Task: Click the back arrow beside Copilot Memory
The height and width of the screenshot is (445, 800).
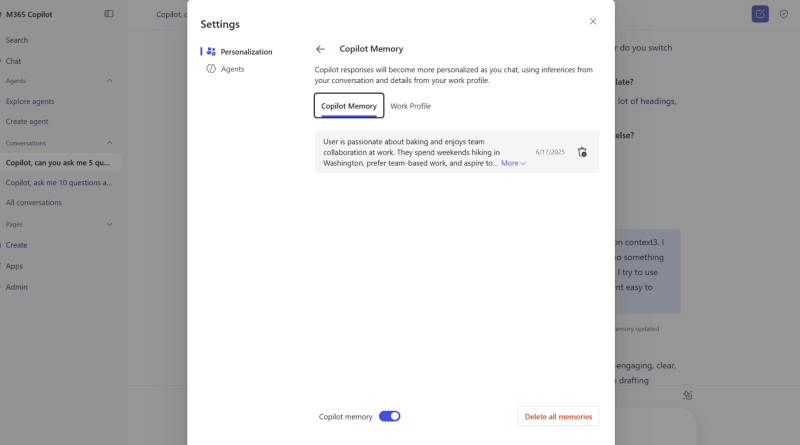Action: click(320, 49)
